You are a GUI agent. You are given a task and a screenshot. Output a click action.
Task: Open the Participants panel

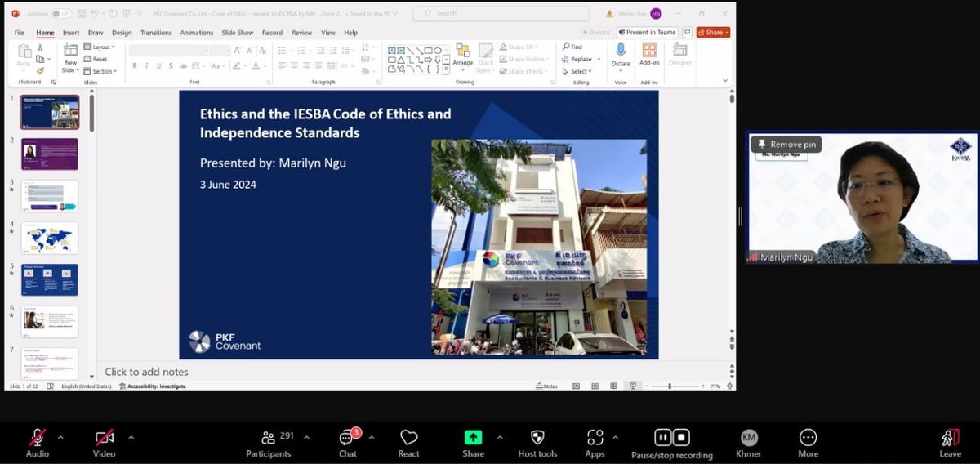pos(269,444)
